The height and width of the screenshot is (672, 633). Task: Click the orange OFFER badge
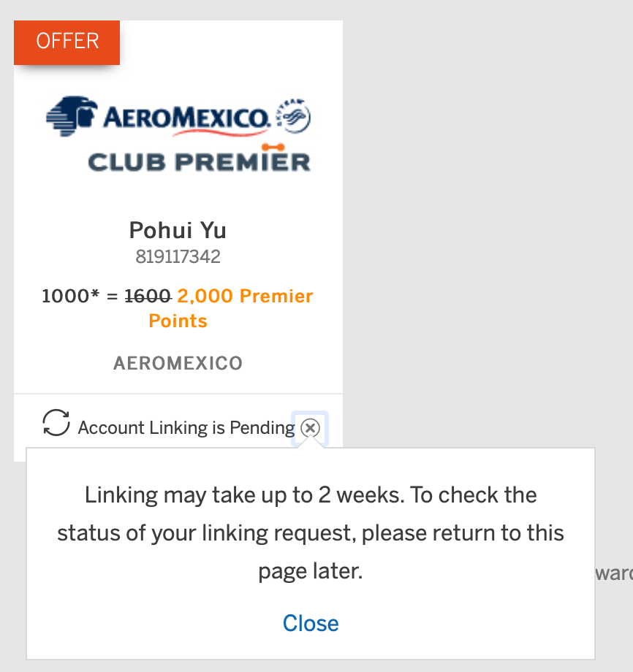coord(67,42)
